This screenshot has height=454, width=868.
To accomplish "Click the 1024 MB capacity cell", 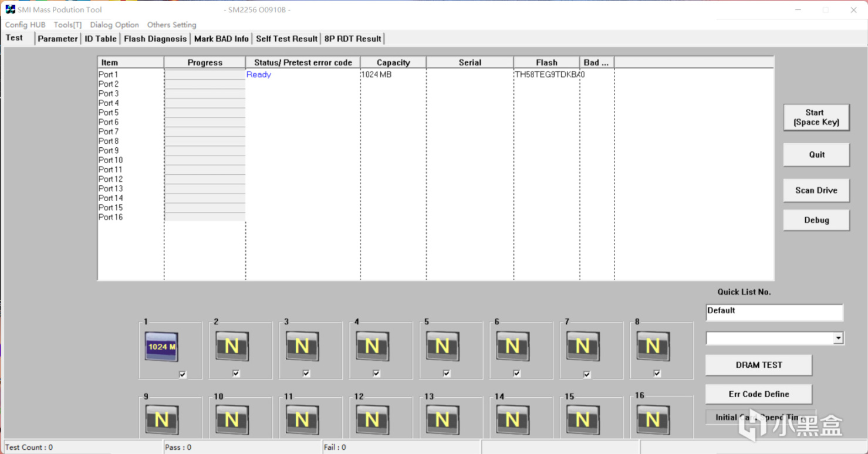I will tap(376, 74).
